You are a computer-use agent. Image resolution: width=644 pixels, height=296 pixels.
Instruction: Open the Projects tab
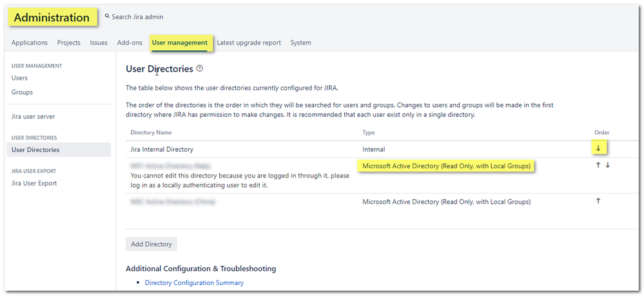click(x=69, y=43)
